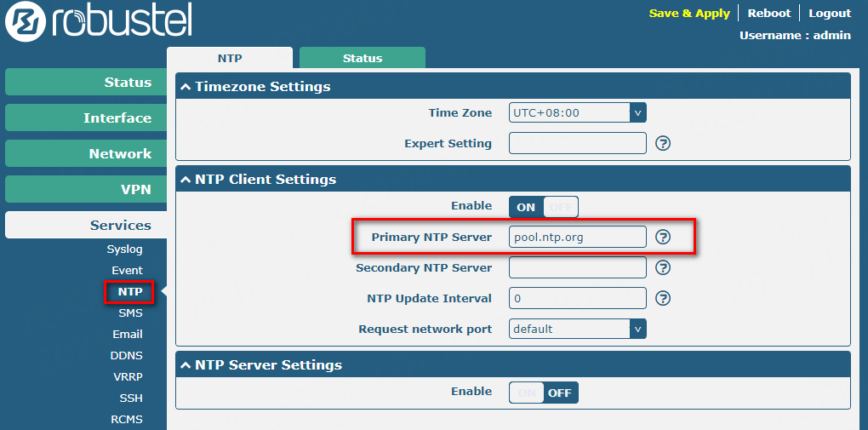Image resolution: width=868 pixels, height=430 pixels.
Task: Switch to the Status tab
Action: pos(363,58)
